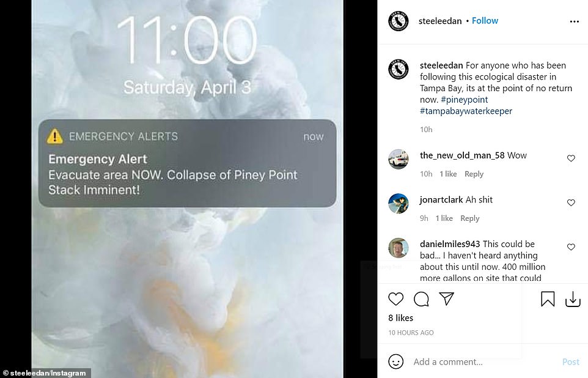This screenshot has width=588, height=378.
Task: Open danielmiles943's profile picture
Action: pos(399,248)
